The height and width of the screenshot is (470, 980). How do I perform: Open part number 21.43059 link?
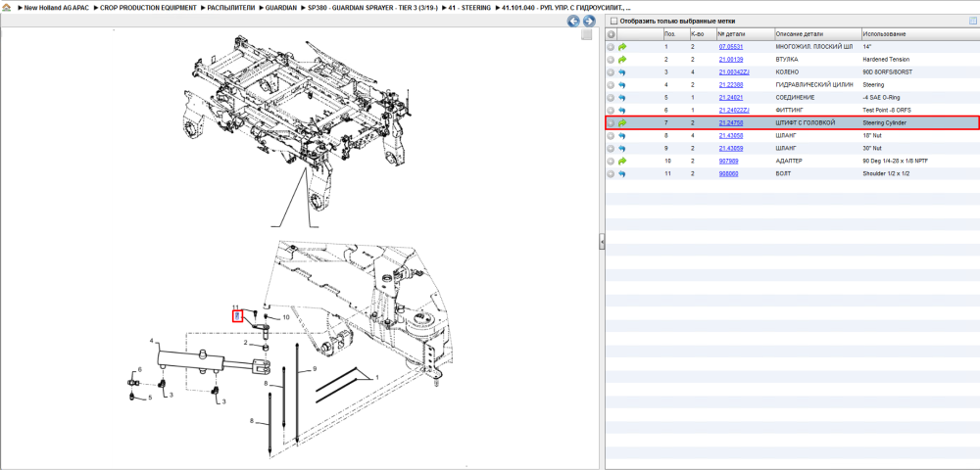[731, 149]
